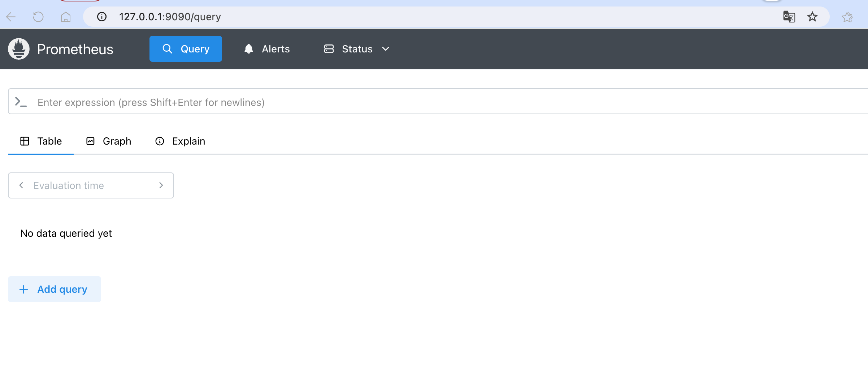Step evaluation time backward with left chevron
Image resolution: width=868 pixels, height=368 pixels.
(21, 185)
